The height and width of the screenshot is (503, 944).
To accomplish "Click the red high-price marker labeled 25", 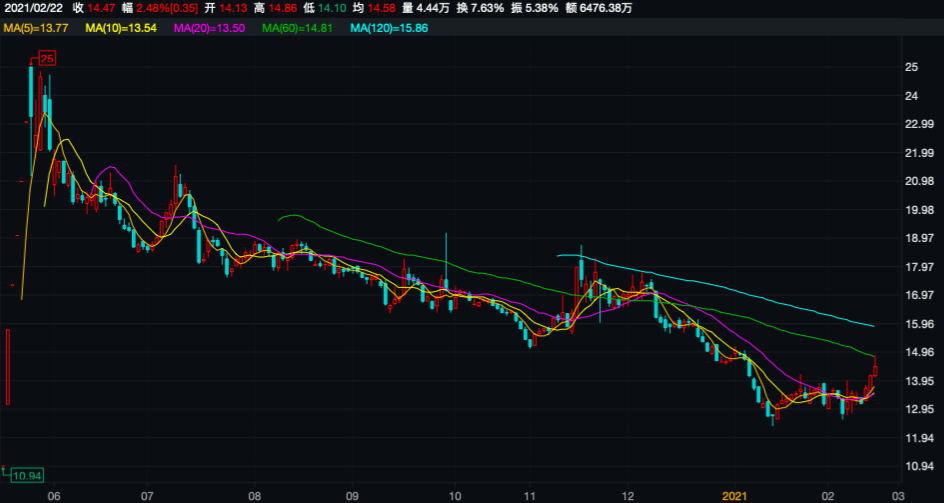I will click(46, 59).
